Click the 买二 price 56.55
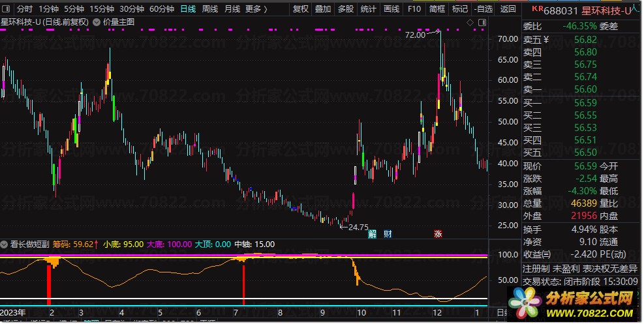The image size is (644, 324). tap(586, 115)
